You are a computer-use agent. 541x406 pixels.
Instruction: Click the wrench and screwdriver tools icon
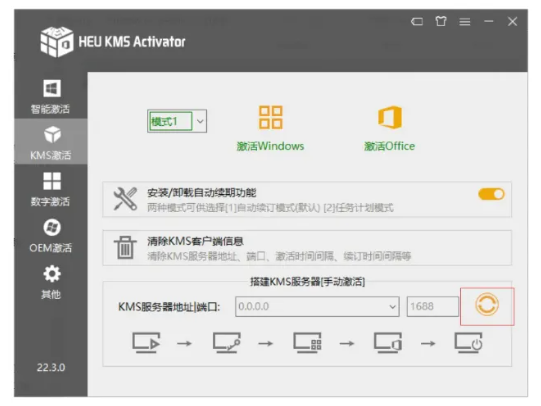125,199
